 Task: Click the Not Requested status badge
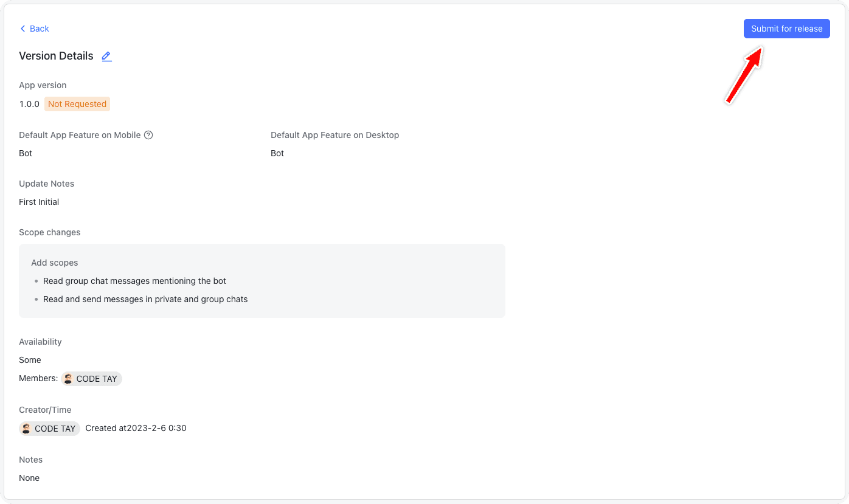77,103
